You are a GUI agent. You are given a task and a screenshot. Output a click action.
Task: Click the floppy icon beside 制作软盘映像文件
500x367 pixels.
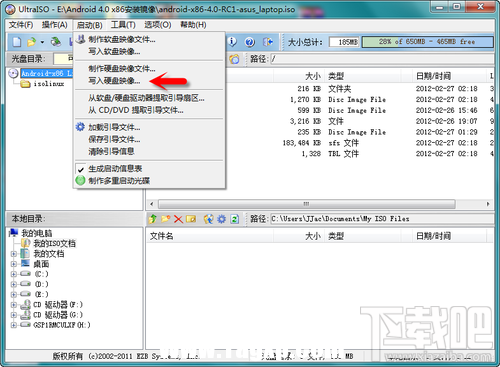[80, 39]
